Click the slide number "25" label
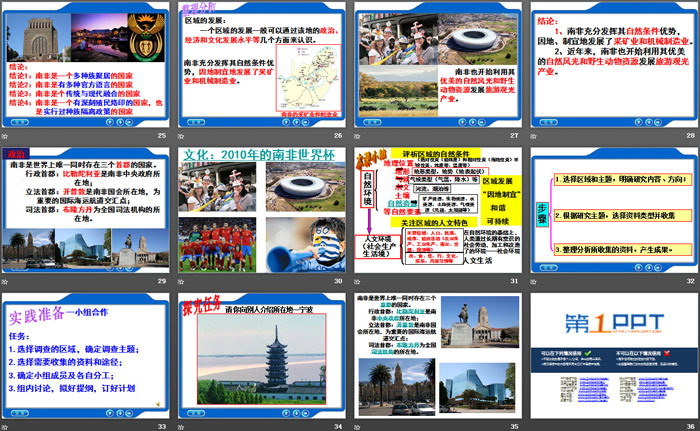The height and width of the screenshot is (431, 700). click(162, 135)
